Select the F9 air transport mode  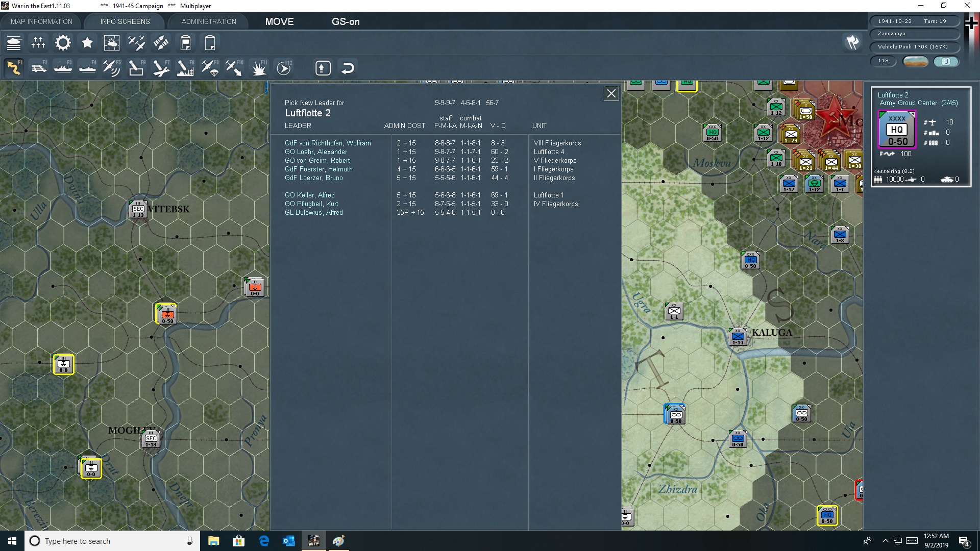210,68
